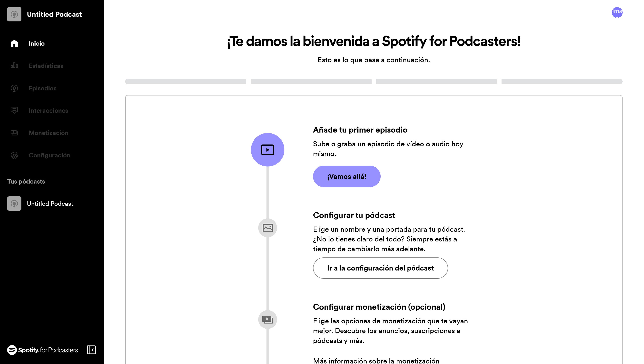Access Monetización section icon

(x=14, y=133)
